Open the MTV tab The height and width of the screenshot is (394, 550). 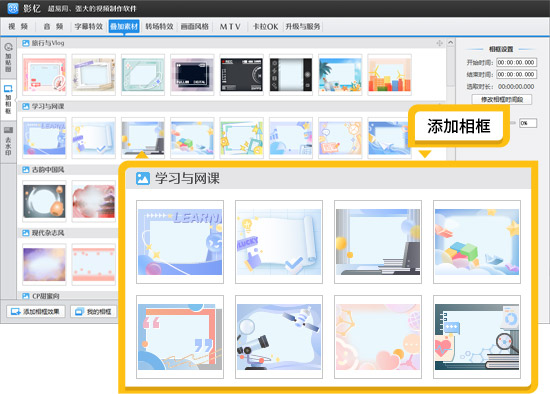click(230, 26)
